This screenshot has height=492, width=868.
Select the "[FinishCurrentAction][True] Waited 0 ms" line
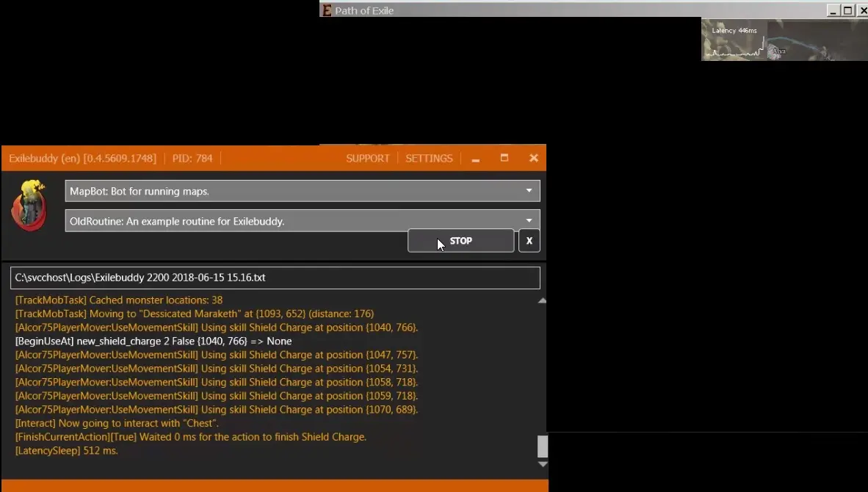[191, 437]
